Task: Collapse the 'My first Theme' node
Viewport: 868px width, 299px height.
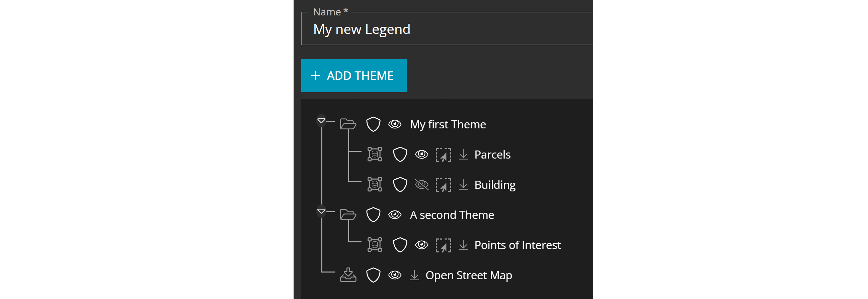Action: pos(321,120)
